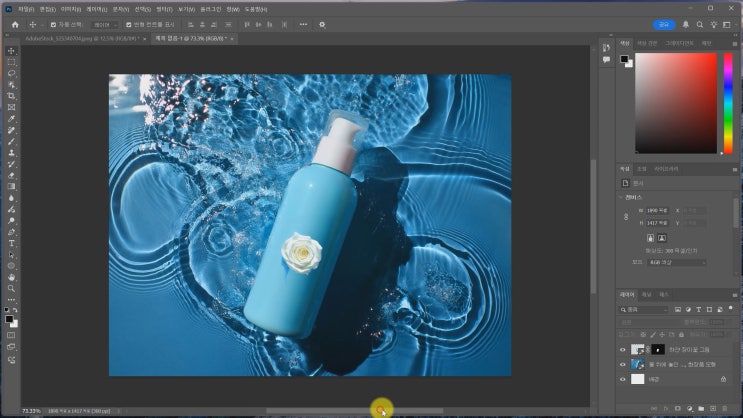Click the rainbow hue slider in color panel

tap(727, 102)
